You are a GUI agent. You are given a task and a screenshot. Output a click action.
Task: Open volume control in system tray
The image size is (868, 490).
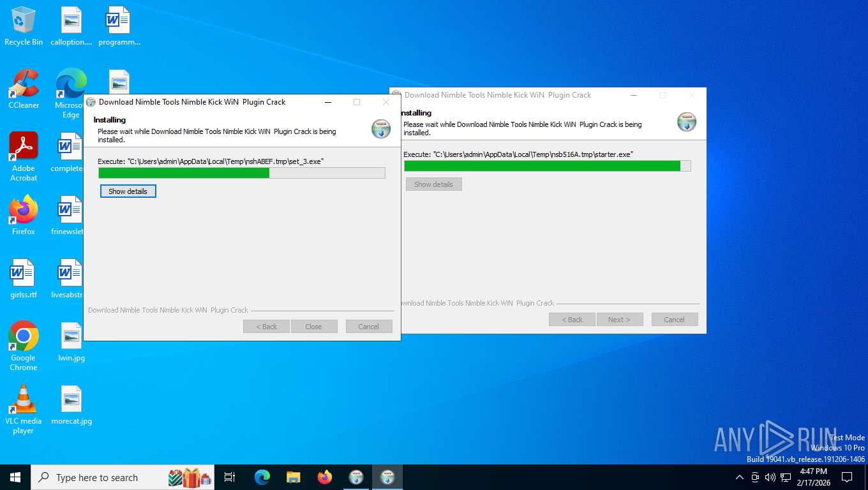pyautogui.click(x=770, y=477)
